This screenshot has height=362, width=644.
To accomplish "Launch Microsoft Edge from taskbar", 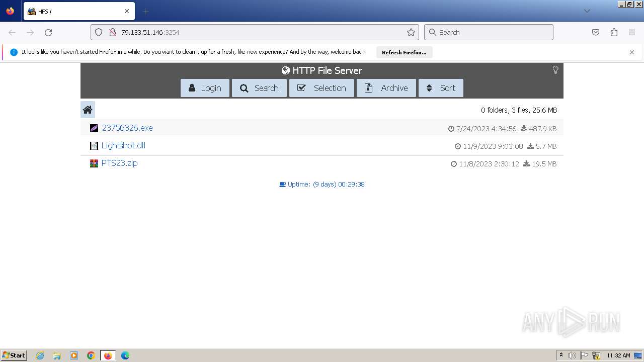I will (x=125, y=355).
